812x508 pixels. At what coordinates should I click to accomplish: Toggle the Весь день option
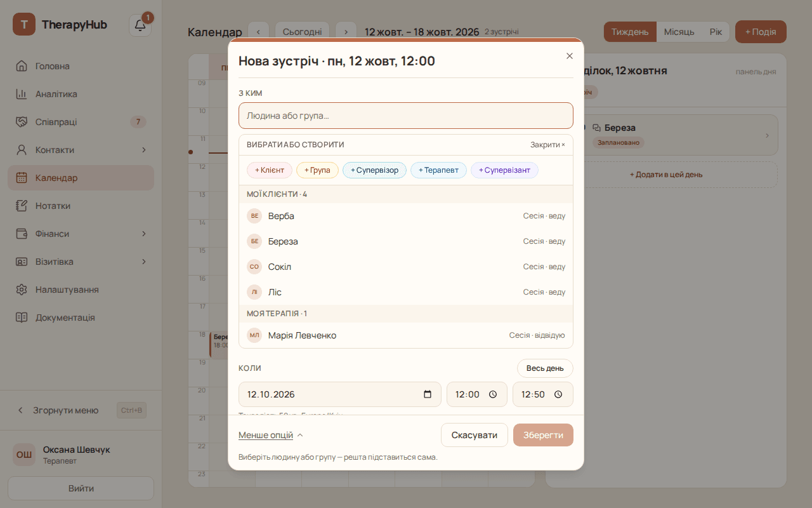pos(545,368)
